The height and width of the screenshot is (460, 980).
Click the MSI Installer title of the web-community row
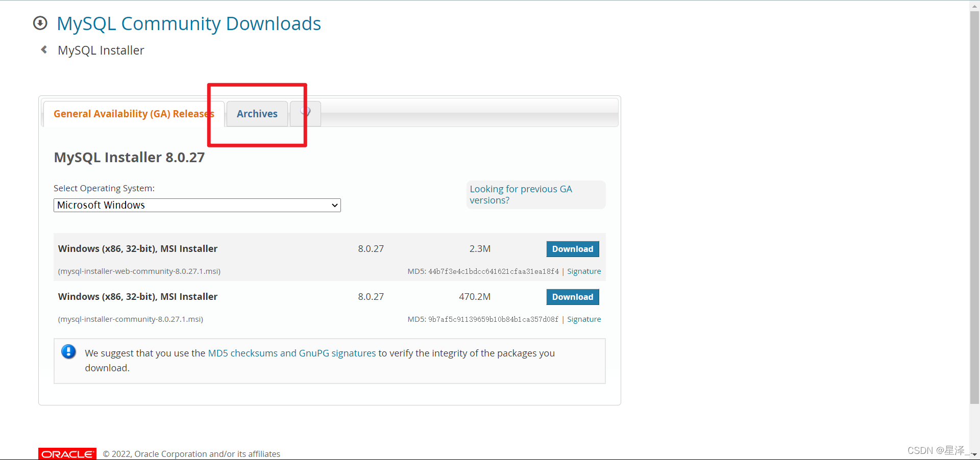tap(138, 249)
